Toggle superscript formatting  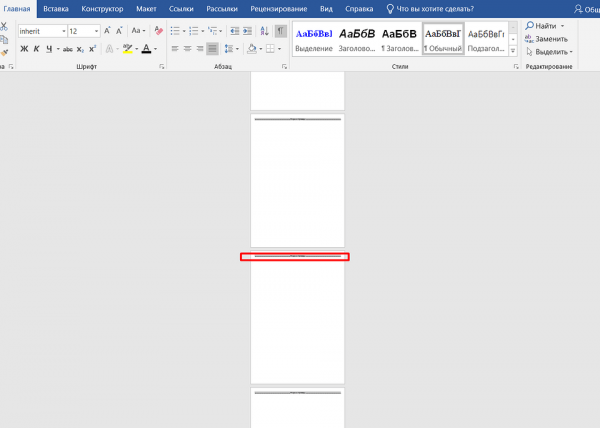92,49
